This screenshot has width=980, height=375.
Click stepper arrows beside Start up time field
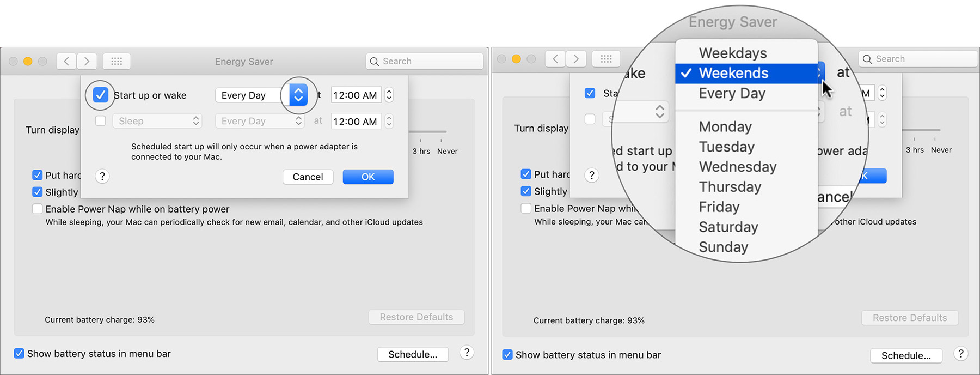(389, 95)
